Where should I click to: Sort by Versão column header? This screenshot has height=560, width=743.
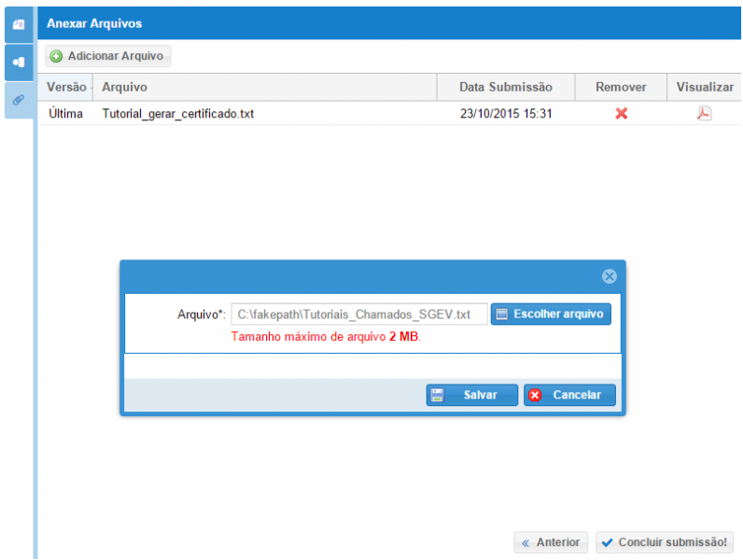point(66,87)
